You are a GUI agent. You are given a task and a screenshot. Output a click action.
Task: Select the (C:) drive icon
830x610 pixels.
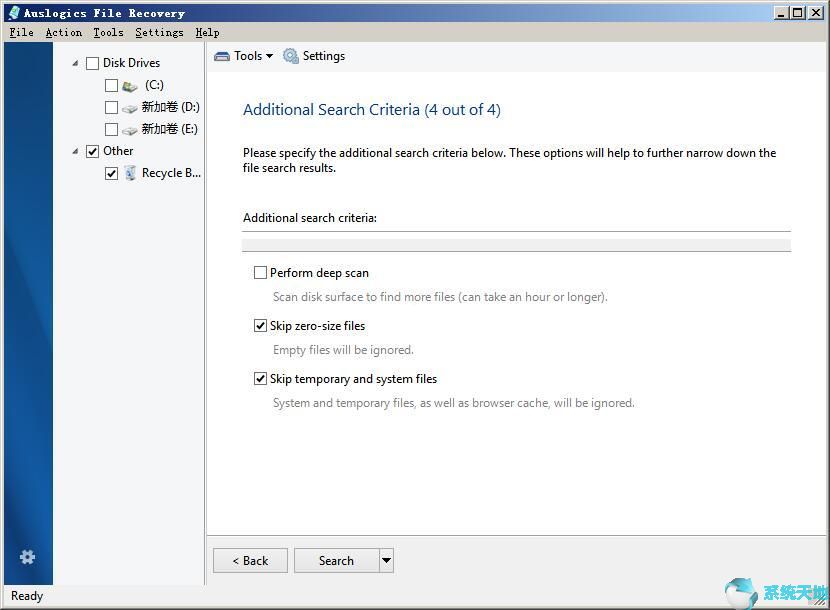[x=129, y=85]
